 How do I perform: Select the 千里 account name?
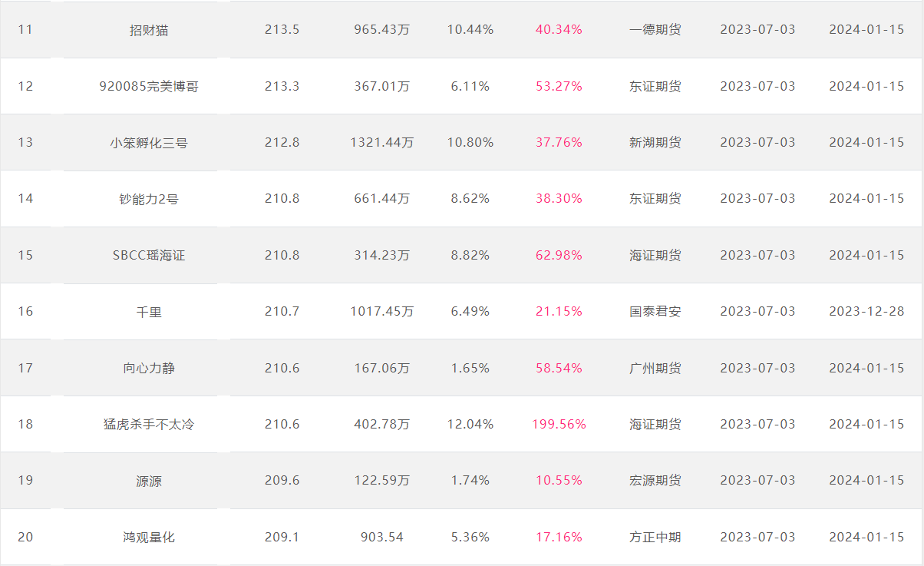[x=149, y=311]
